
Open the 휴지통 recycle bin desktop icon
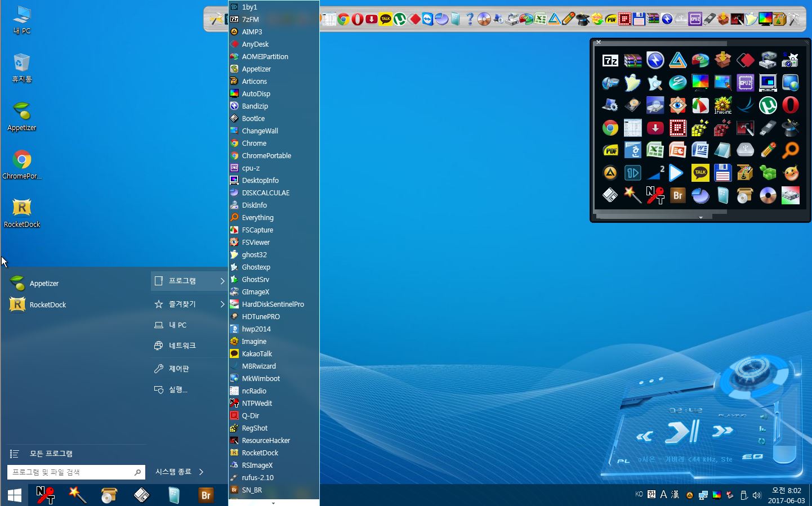[22, 68]
